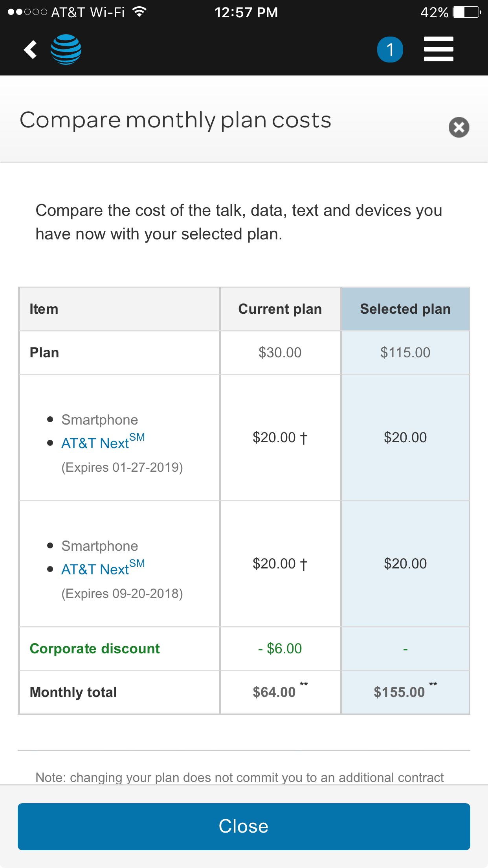Image resolution: width=488 pixels, height=868 pixels.
Task: Tap the back arrow icon
Action: point(30,50)
